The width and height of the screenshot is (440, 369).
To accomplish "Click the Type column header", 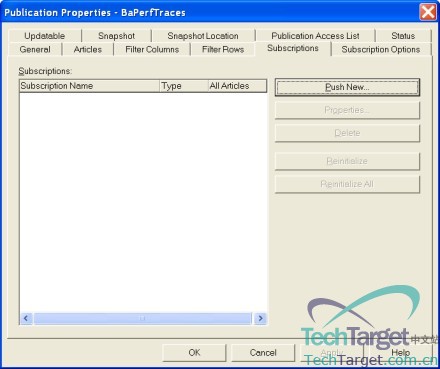I will [184, 86].
